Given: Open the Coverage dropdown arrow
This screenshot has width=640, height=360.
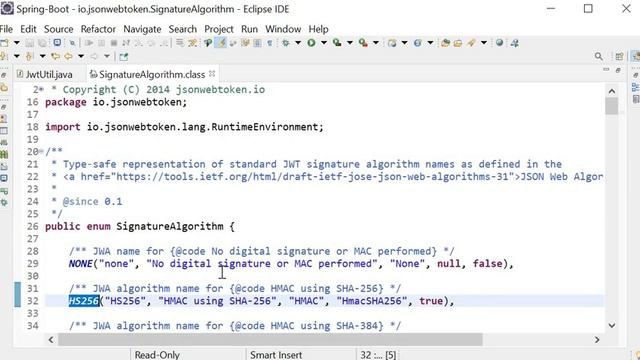Looking at the screenshot, I should pyautogui.click(x=350, y=43).
